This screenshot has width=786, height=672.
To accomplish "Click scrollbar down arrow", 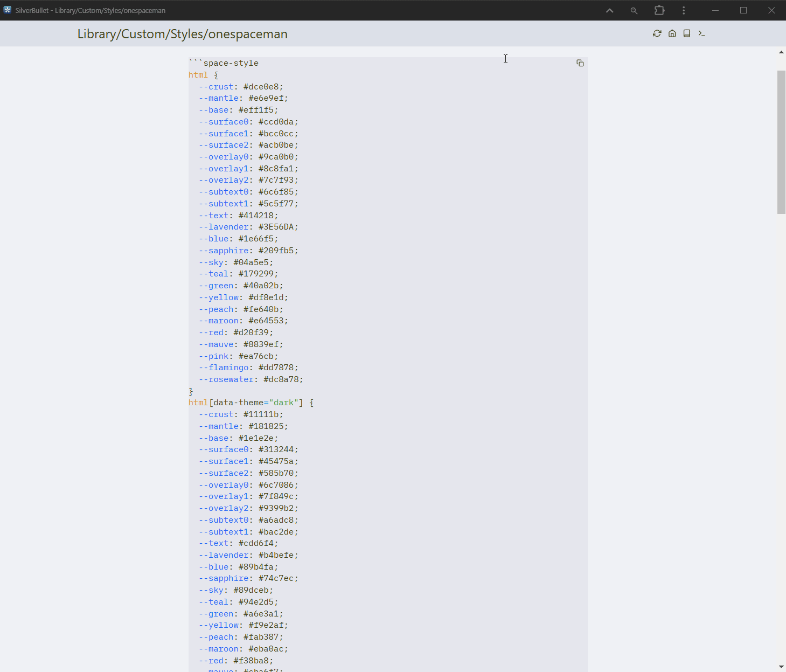I will point(781,667).
